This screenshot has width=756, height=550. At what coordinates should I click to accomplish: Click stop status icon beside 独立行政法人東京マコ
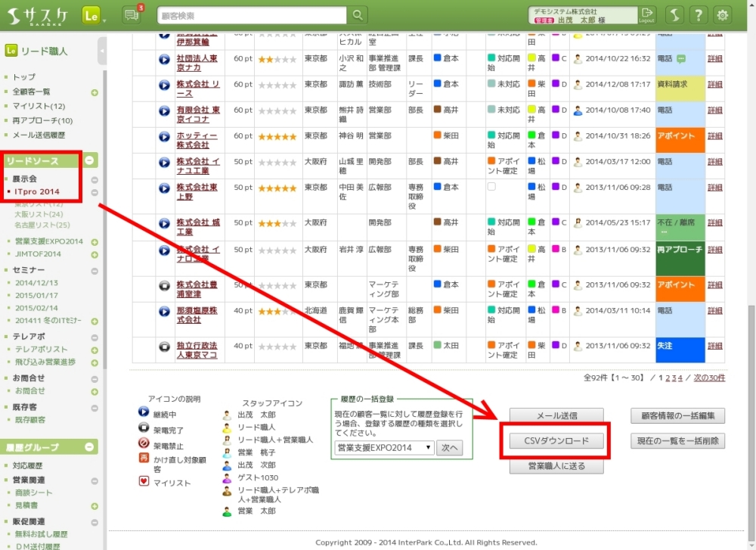click(x=165, y=346)
